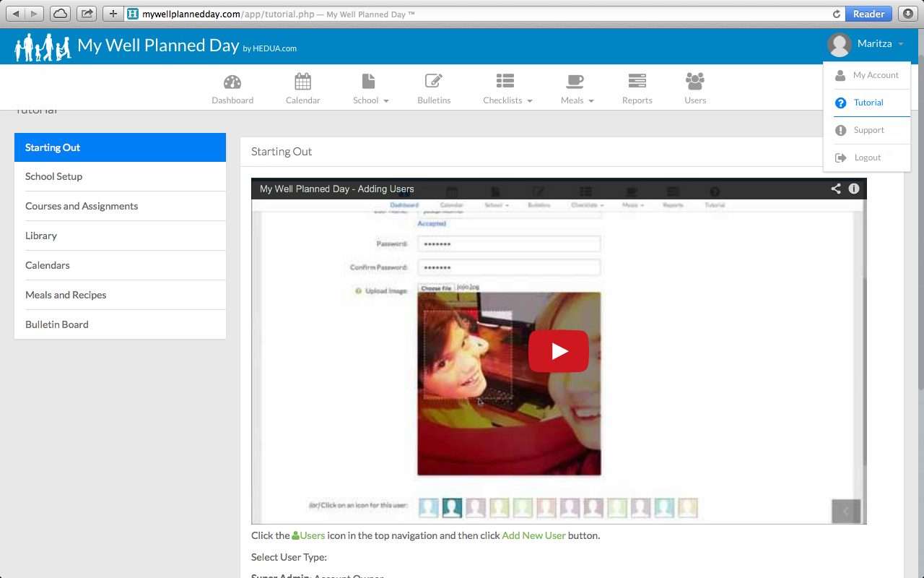The image size is (924, 578).
Task: Click the Reader button
Action: [869, 14]
